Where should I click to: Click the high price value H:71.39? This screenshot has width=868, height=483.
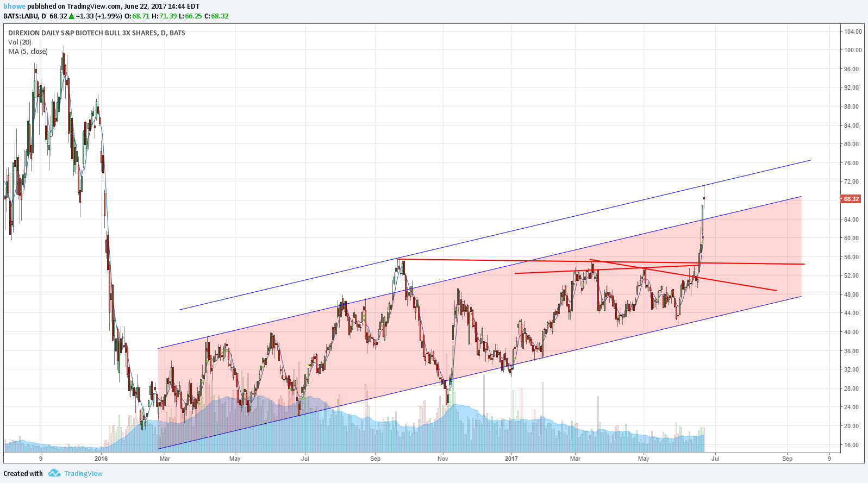(164, 16)
